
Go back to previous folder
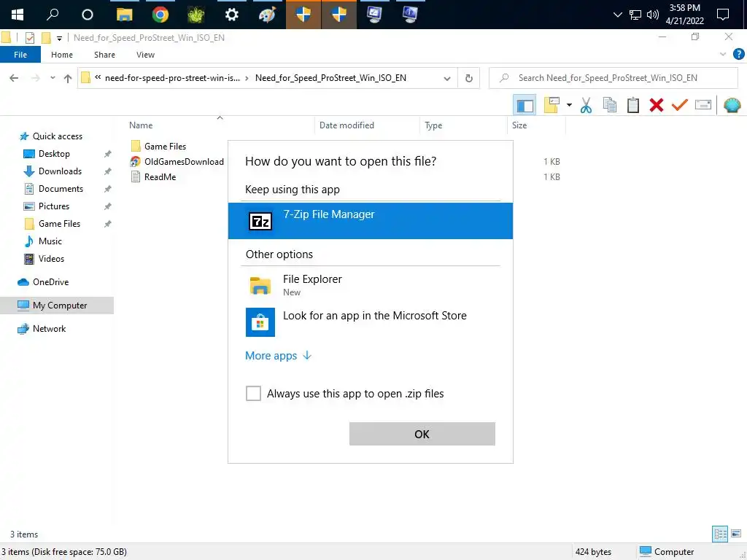click(x=14, y=78)
